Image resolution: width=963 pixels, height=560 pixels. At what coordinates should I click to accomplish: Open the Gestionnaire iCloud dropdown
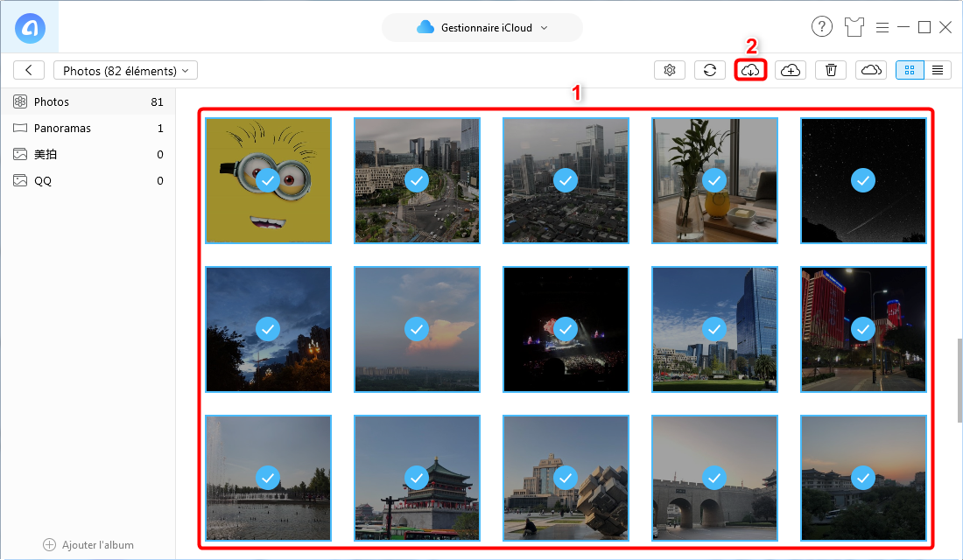click(x=481, y=27)
